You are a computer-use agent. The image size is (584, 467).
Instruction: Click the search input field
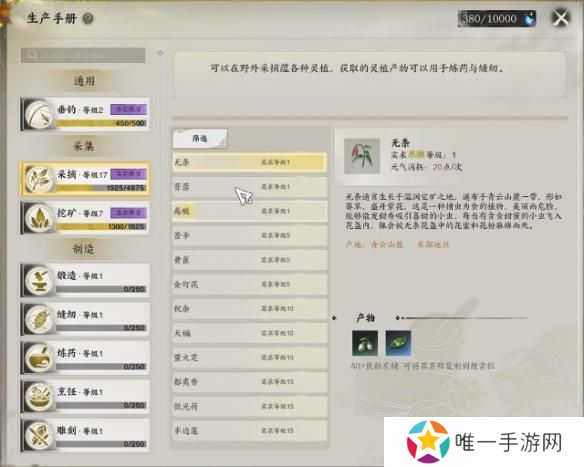tap(83, 55)
